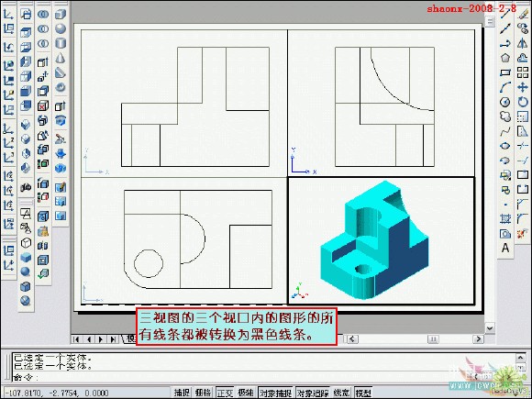The width and height of the screenshot is (532, 399).
Task: Select the Multiline Text A tool
Action: tap(505, 248)
